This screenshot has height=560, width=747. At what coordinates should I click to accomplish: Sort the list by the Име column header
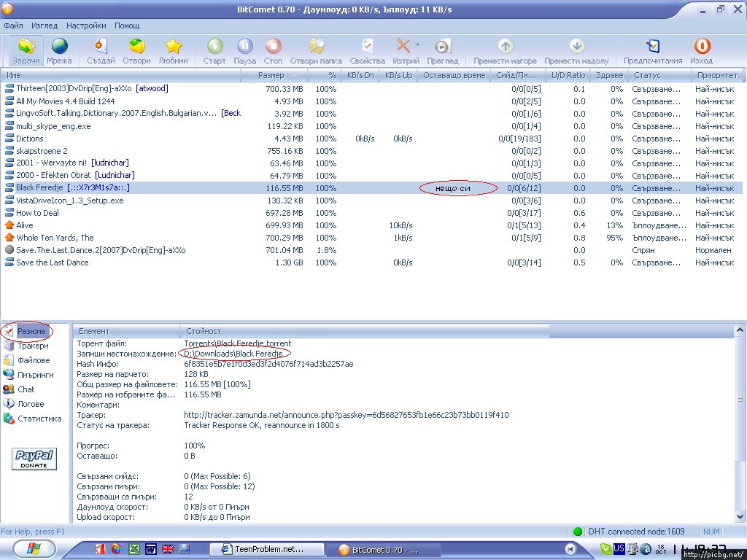(121, 75)
